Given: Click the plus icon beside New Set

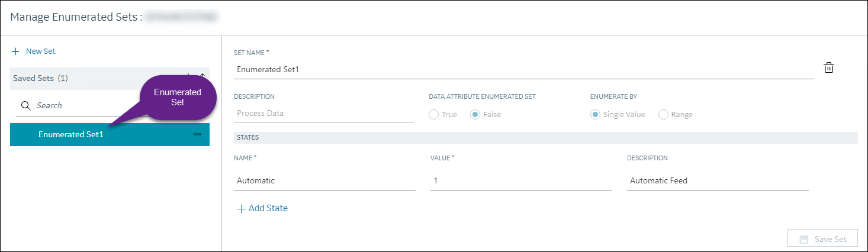Looking at the screenshot, I should tap(15, 51).
